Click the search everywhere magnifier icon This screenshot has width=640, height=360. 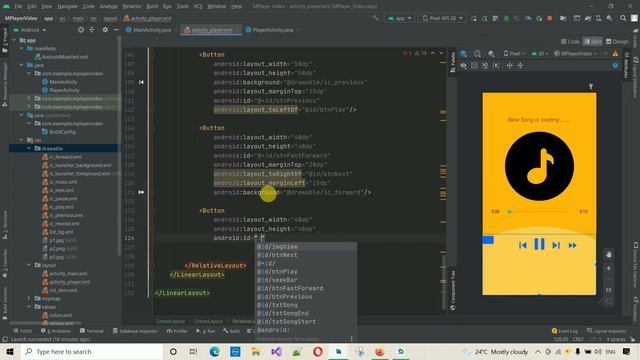click(623, 18)
